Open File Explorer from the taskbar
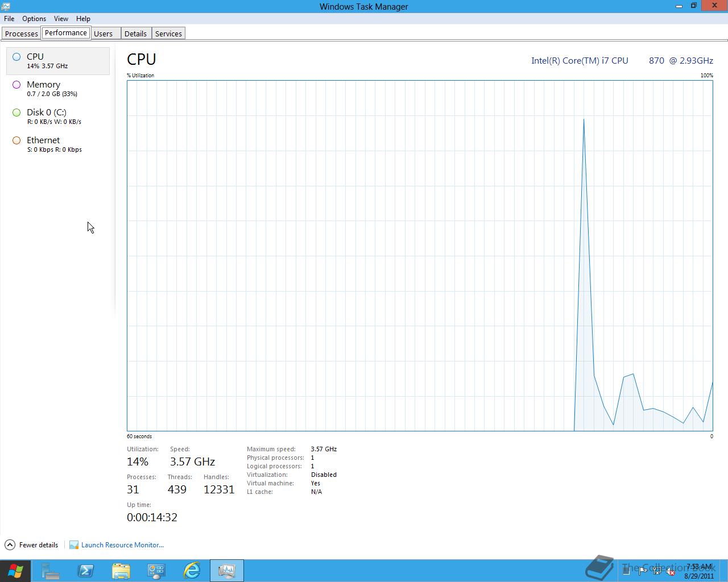The image size is (728, 582). coord(121,571)
